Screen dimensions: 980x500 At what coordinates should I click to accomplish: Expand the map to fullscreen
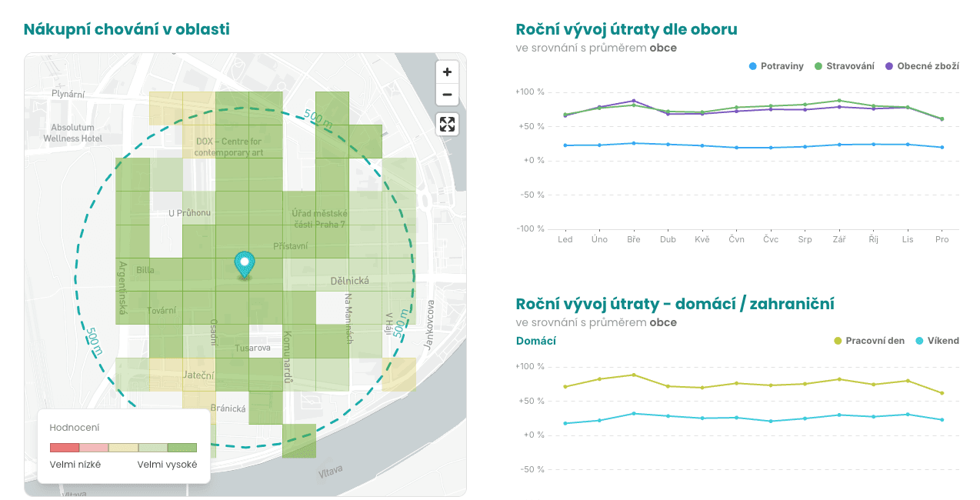[x=448, y=124]
